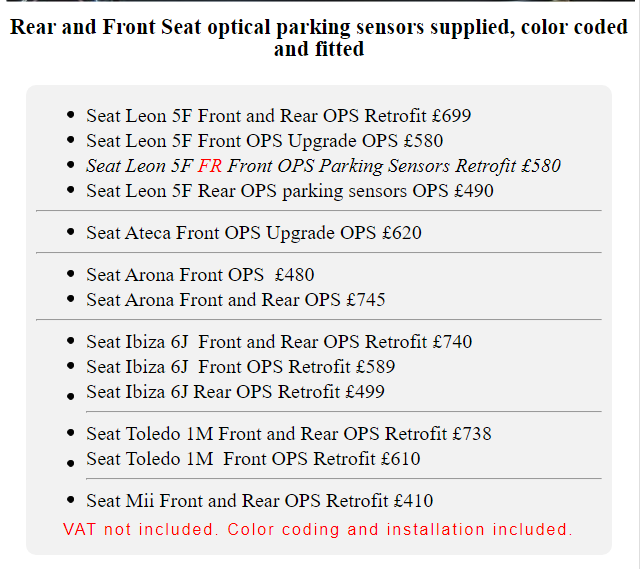Viewport: 640px width, 569px height.
Task: Click Seat Leon 5F Front OPS Upgrade £580
Action: (264, 141)
